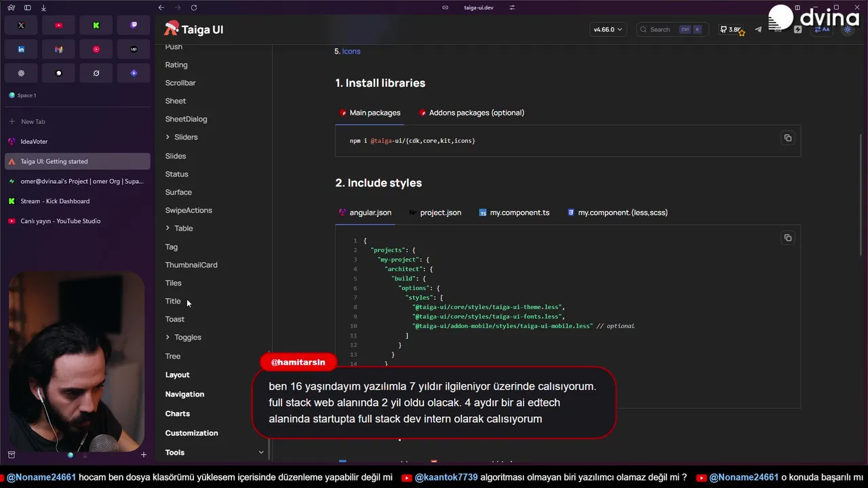The width and height of the screenshot is (868, 488).
Task: Open the Stream - Kick Dashboard tab
Action: (77, 201)
